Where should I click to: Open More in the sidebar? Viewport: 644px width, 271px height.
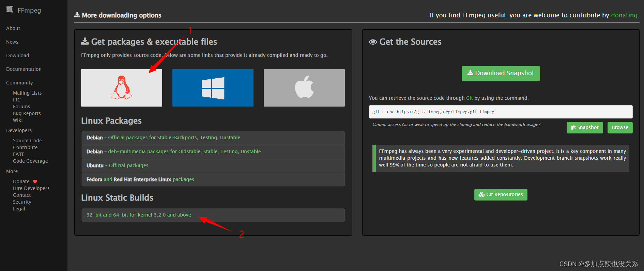(x=12, y=171)
